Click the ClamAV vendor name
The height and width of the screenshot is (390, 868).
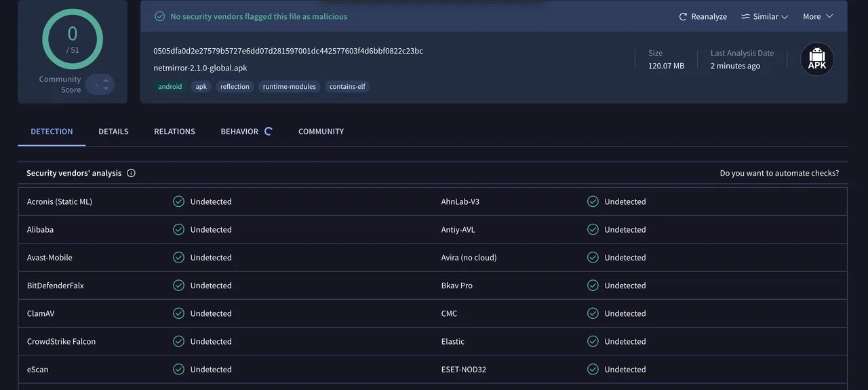click(41, 313)
